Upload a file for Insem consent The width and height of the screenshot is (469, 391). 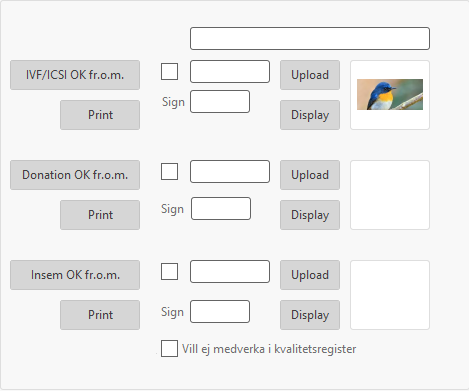coord(310,275)
